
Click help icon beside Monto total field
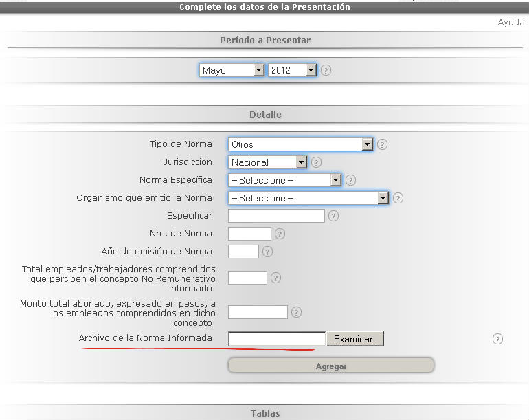point(296,312)
